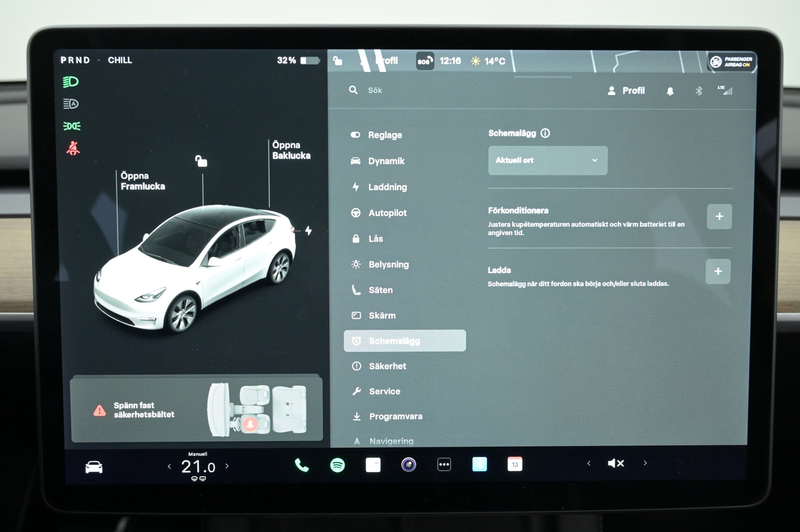Viewport: 800px width, 532px height.
Task: Decrease volume with the left chevron
Action: point(589,463)
